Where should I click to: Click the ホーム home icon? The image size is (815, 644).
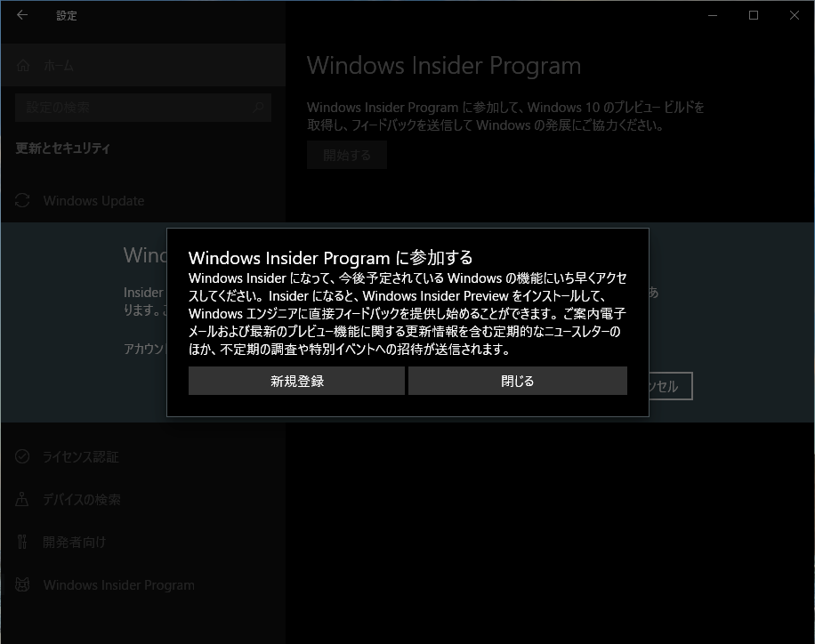tap(22, 65)
